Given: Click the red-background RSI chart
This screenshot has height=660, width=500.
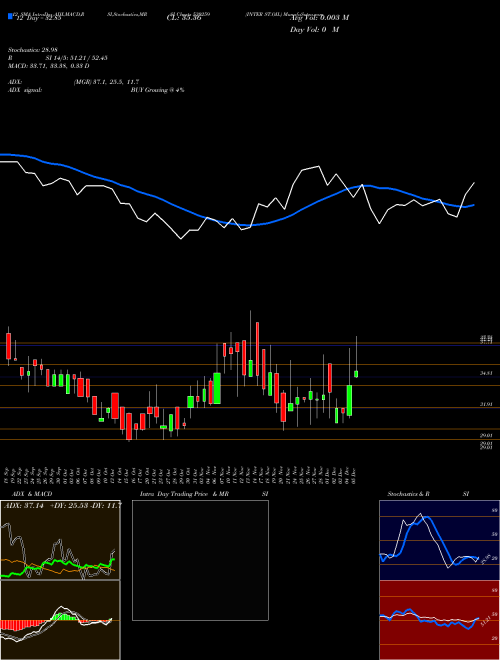Looking at the screenshot, I should pos(439,620).
